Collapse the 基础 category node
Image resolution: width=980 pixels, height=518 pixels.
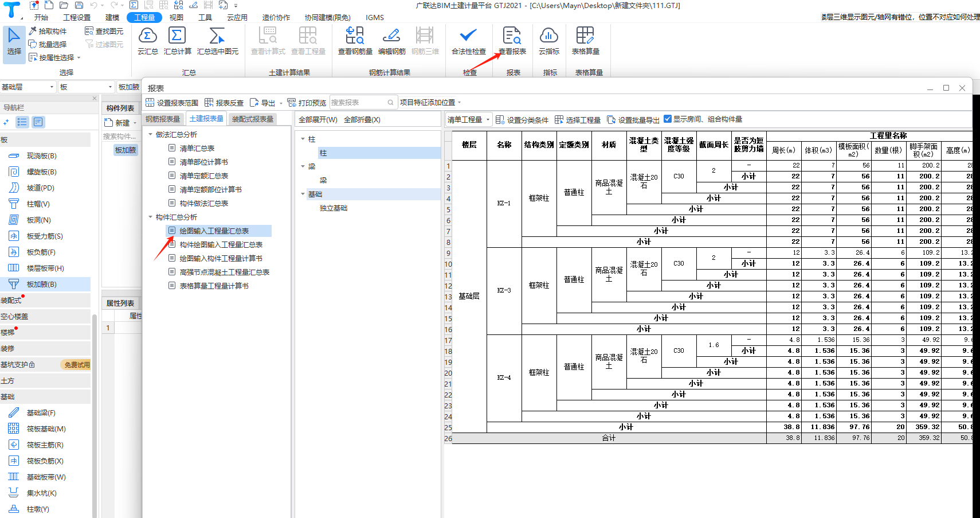pos(303,194)
